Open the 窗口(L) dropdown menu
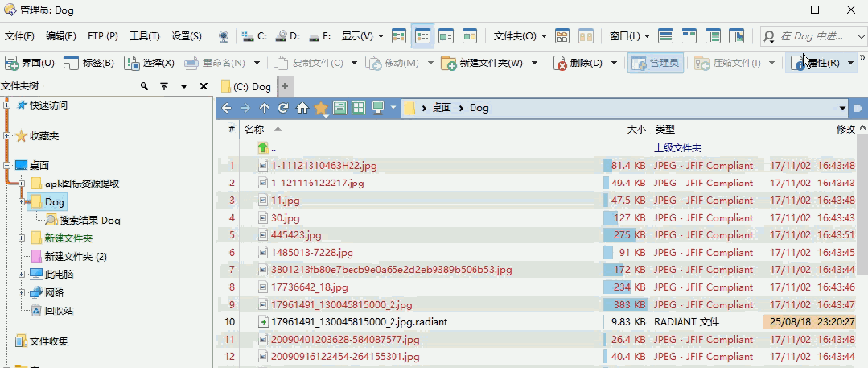 tap(630, 36)
